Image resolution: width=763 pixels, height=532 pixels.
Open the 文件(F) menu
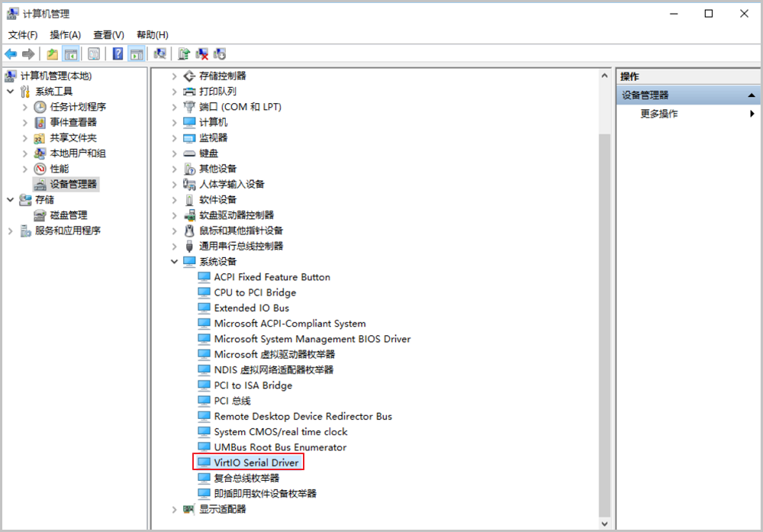(x=22, y=35)
